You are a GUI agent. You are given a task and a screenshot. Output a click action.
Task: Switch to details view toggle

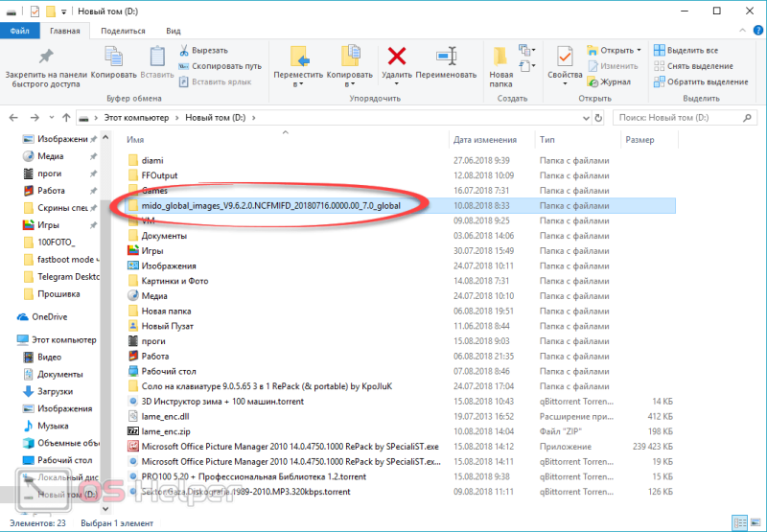pyautogui.click(x=740, y=522)
